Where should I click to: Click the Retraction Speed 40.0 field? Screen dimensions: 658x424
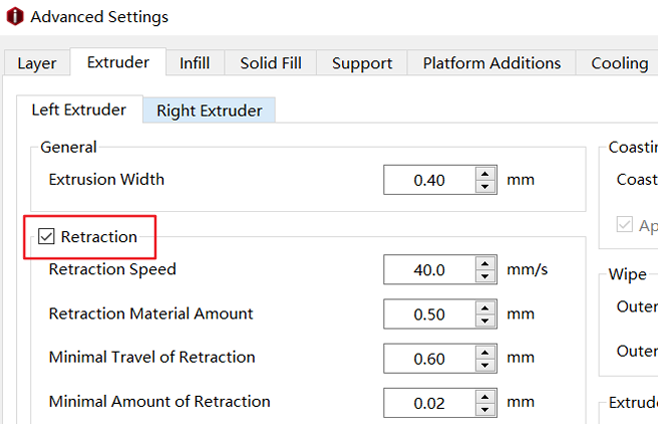click(x=430, y=270)
